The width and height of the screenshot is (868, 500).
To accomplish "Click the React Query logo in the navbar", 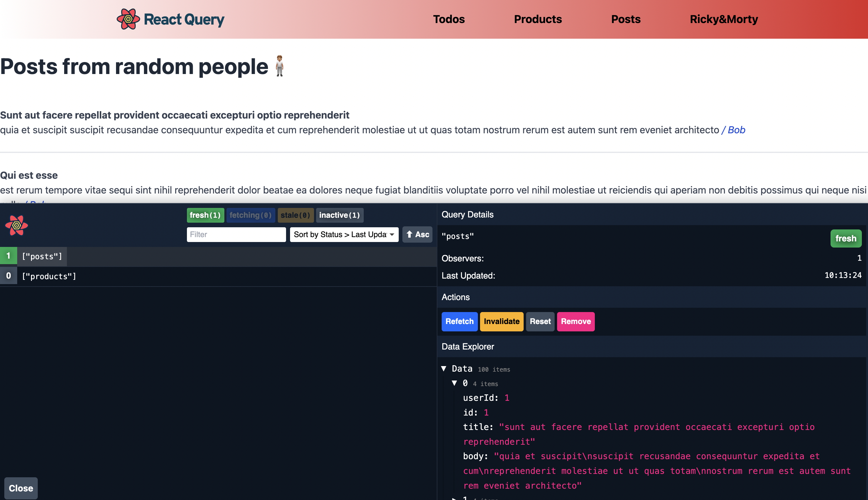I will point(171,19).
